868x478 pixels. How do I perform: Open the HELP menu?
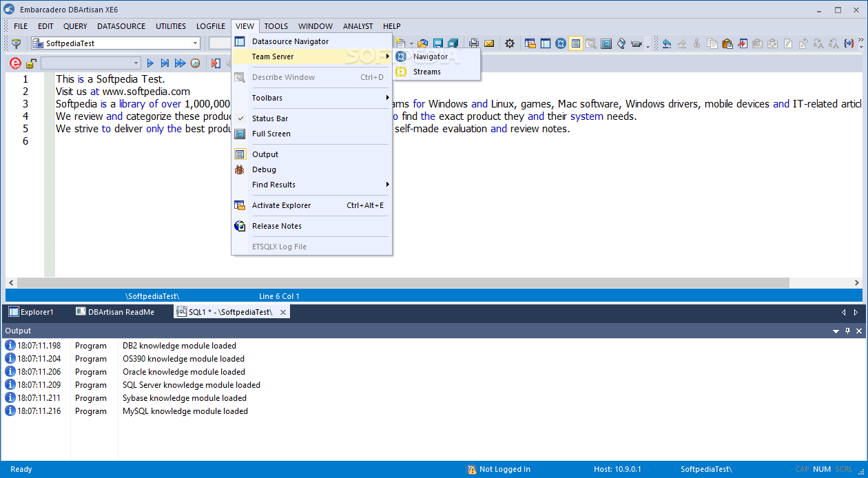coord(392,26)
